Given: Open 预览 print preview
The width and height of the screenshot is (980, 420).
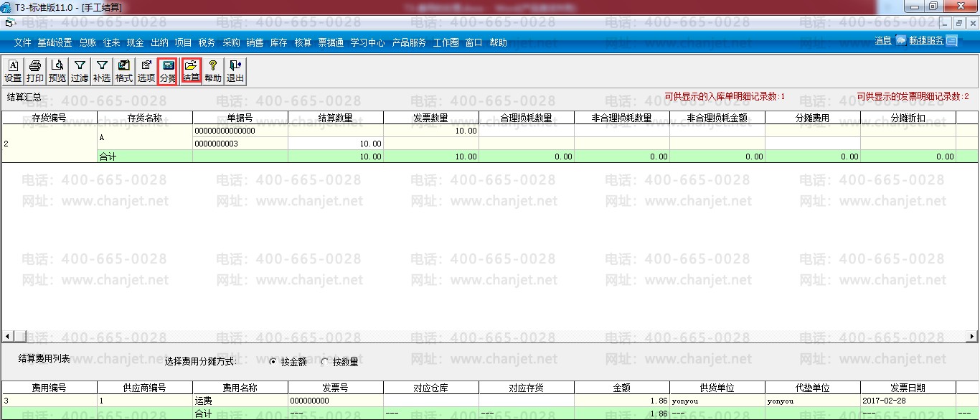Looking at the screenshot, I should pyautogui.click(x=57, y=71).
